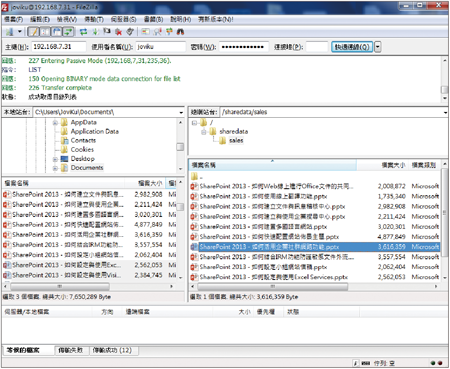Refresh the file and folder lists
Viewport: 450px width, 369px height.
point(83,32)
